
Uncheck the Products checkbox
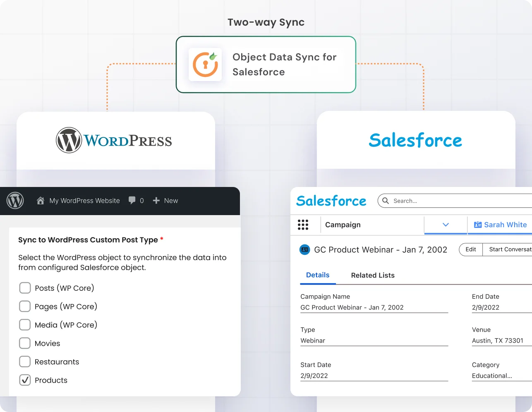(25, 380)
